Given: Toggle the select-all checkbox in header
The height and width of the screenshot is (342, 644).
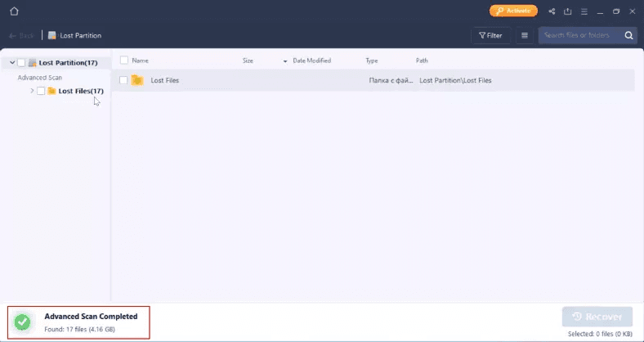Looking at the screenshot, I should pyautogui.click(x=124, y=61).
